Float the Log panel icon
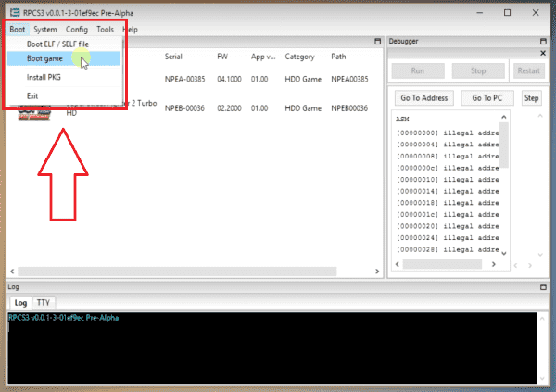 pyautogui.click(x=543, y=286)
